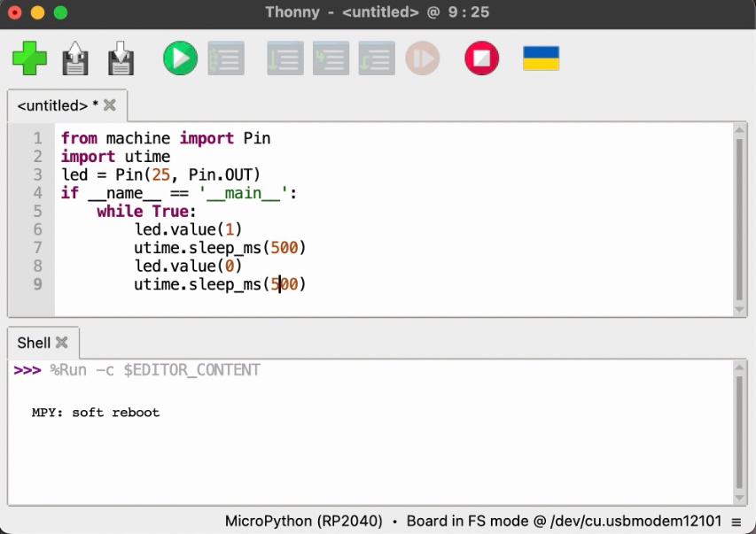The width and height of the screenshot is (756, 534).
Task: Click editor scrollbar down arrow
Action: click(x=739, y=310)
